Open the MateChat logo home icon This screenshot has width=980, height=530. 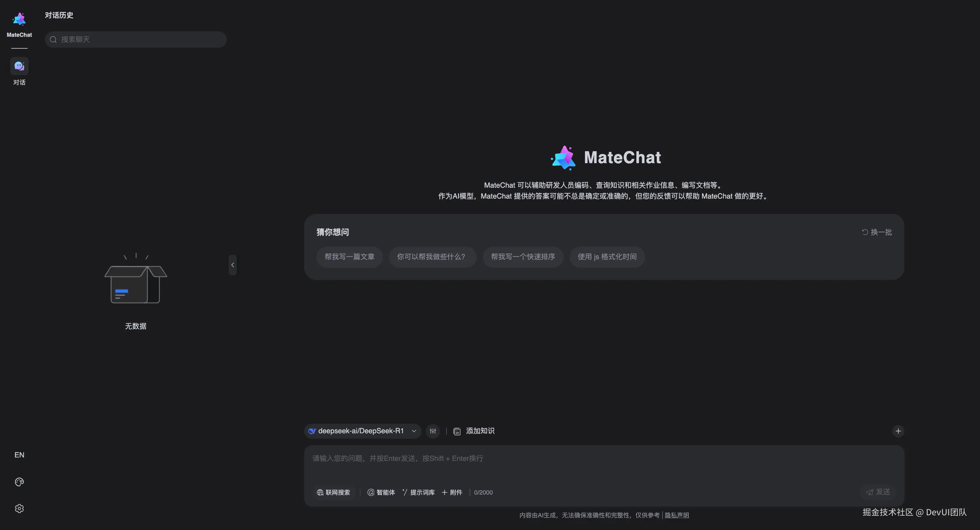(19, 19)
